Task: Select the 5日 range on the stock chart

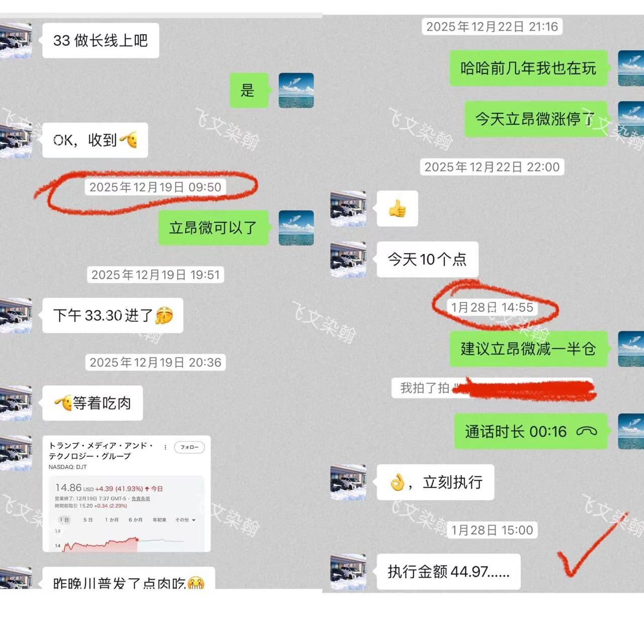Action: (x=88, y=520)
